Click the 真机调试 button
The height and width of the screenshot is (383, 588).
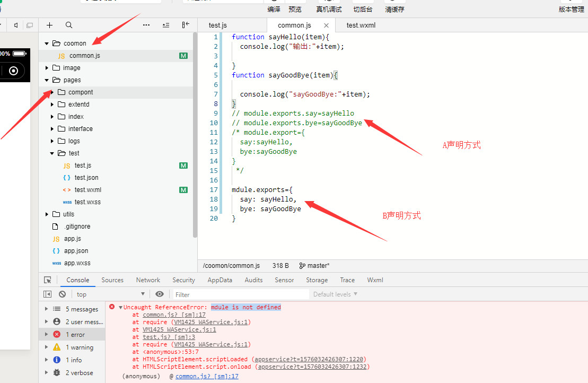click(329, 10)
